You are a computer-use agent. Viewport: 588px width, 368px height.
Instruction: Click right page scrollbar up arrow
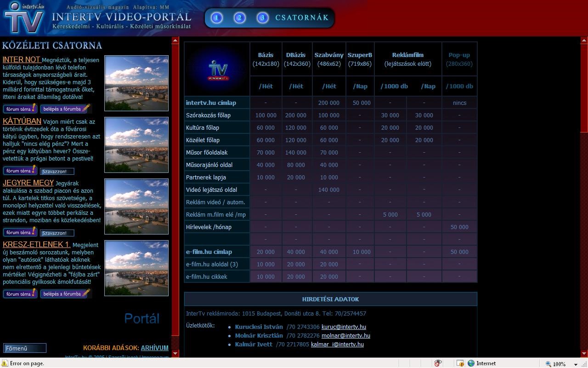(x=584, y=40)
